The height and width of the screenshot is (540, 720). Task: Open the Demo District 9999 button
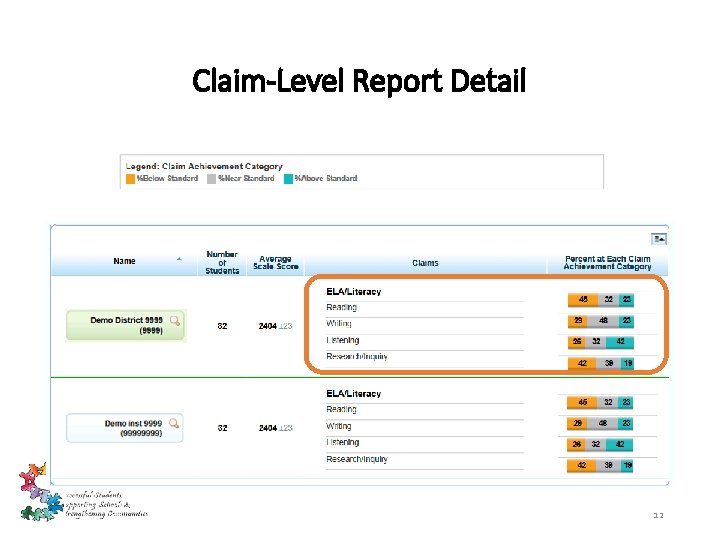pos(126,325)
